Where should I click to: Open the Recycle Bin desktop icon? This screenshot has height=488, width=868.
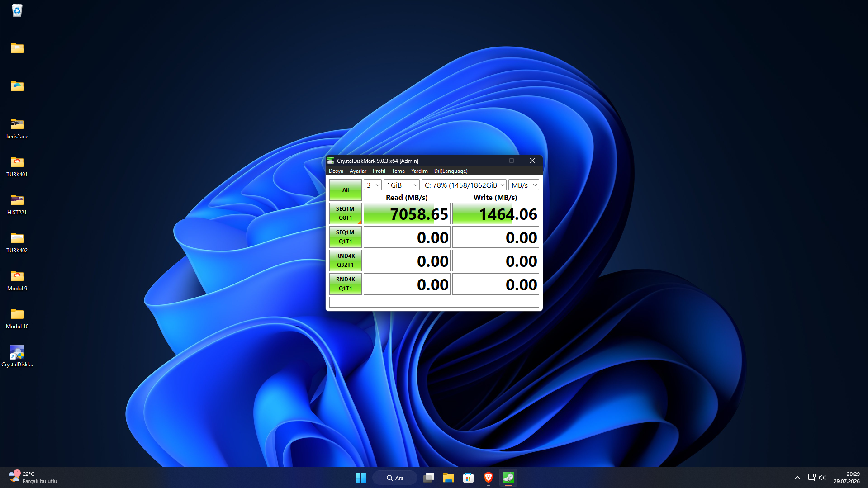(x=17, y=10)
